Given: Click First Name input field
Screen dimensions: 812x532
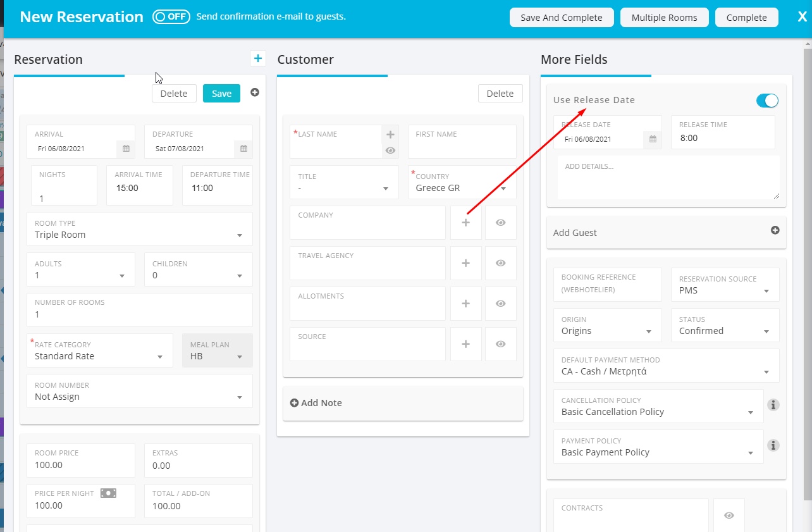Looking at the screenshot, I should [x=462, y=142].
